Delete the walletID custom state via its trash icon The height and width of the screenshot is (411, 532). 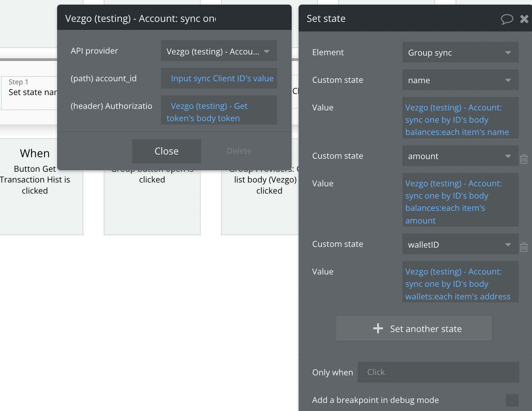[x=524, y=247]
